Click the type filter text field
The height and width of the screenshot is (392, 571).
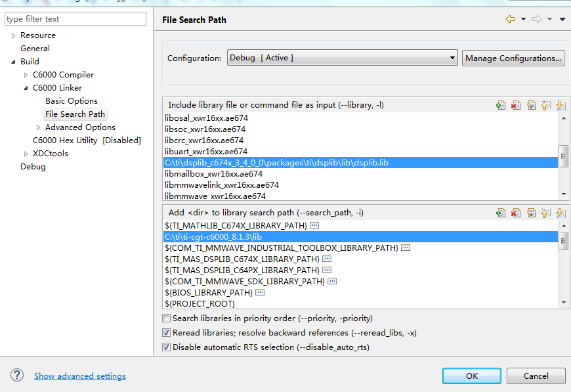[75, 19]
